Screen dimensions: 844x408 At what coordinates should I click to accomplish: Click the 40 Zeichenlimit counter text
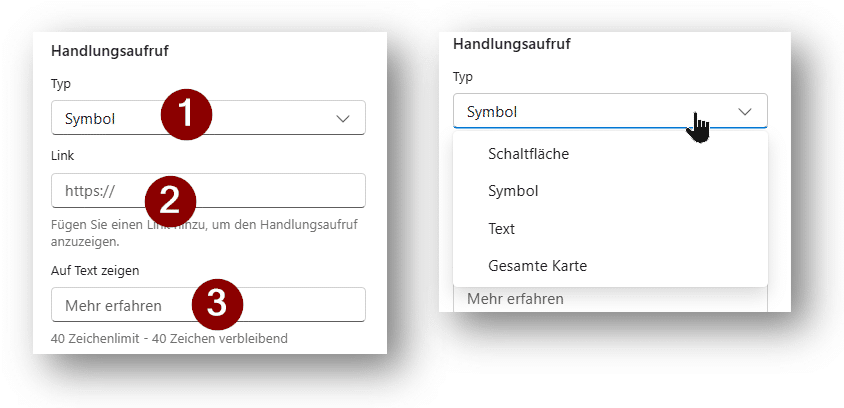169,338
